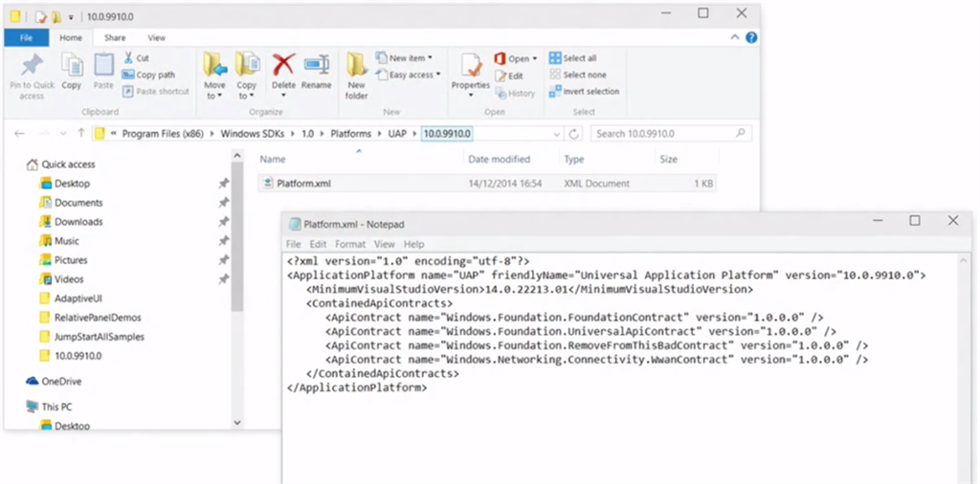This screenshot has width=980, height=484.
Task: Click the Platforms breadcrumb
Action: pos(350,134)
